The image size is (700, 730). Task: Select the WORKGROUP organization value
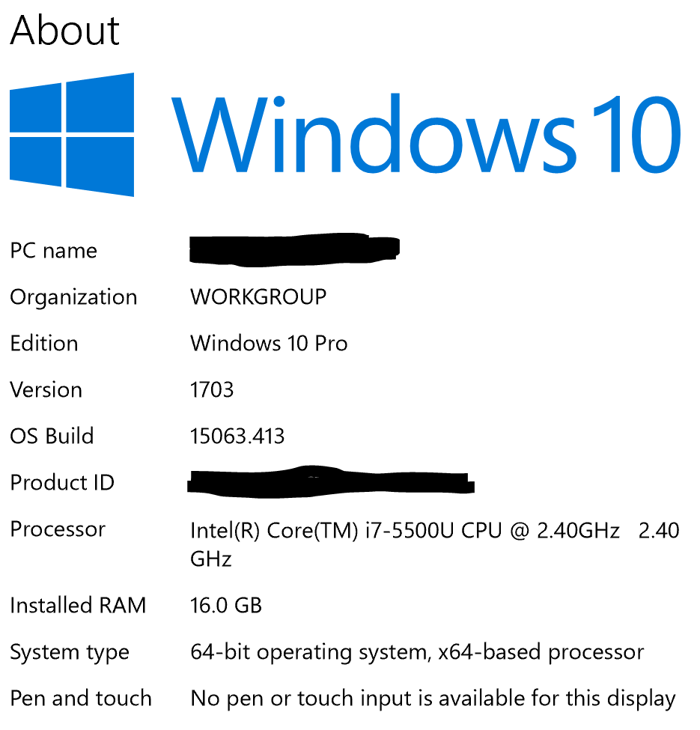(x=258, y=296)
